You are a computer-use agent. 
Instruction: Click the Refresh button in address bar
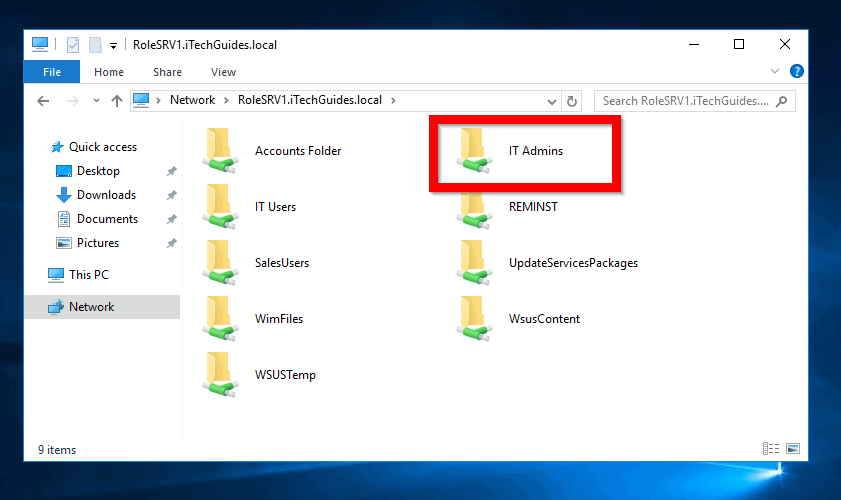pyautogui.click(x=572, y=100)
